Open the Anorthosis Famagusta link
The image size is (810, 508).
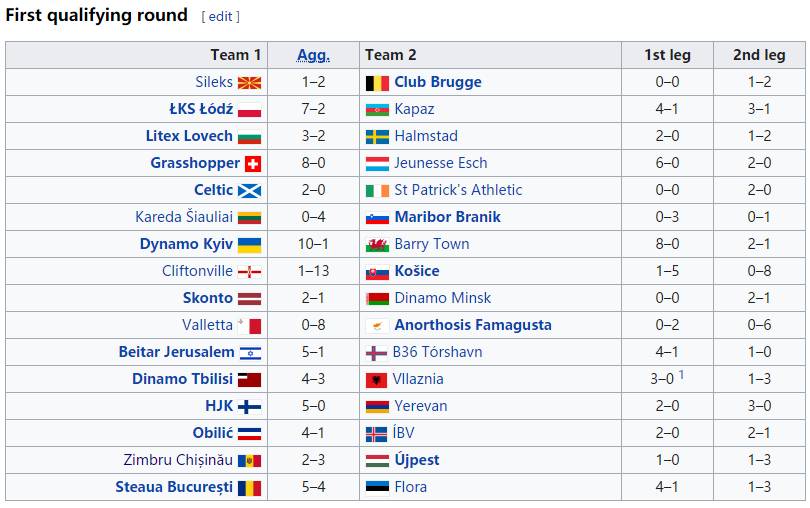(x=472, y=325)
